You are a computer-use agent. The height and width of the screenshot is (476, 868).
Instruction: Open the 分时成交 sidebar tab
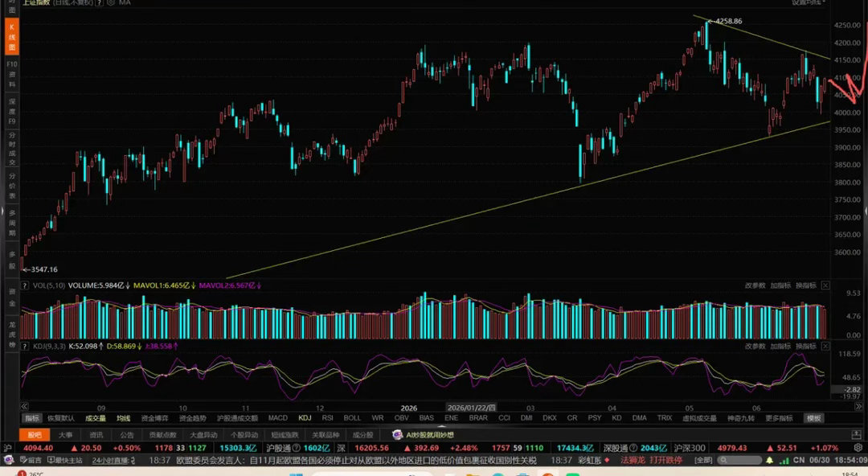(11, 149)
